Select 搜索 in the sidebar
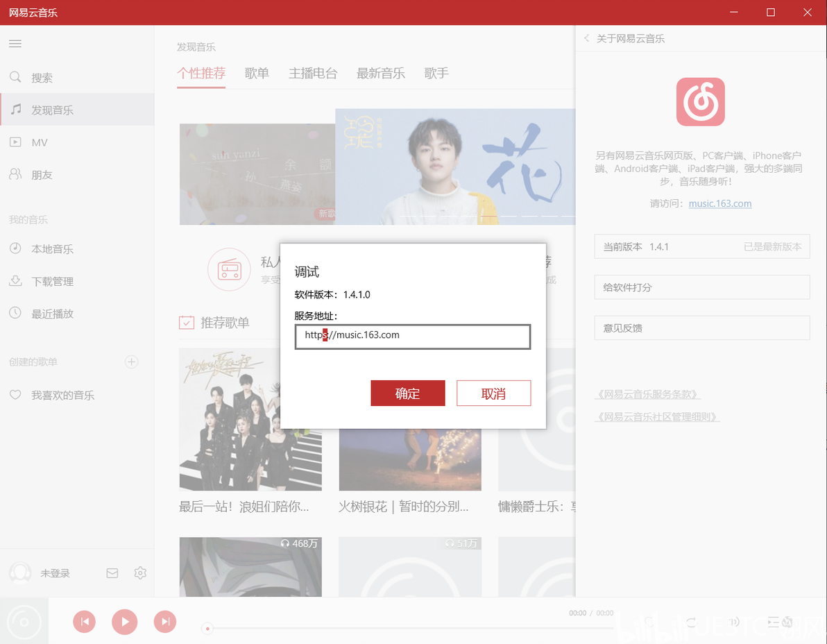 click(x=77, y=78)
